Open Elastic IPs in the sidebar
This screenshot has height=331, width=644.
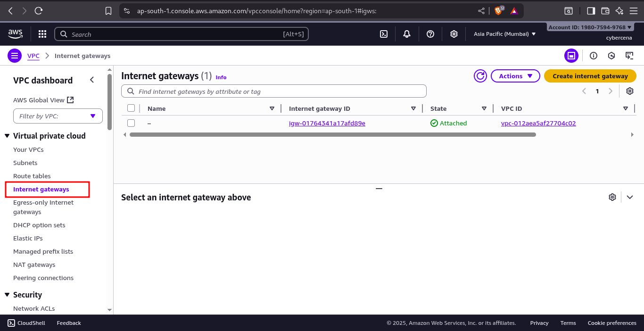[x=28, y=238]
